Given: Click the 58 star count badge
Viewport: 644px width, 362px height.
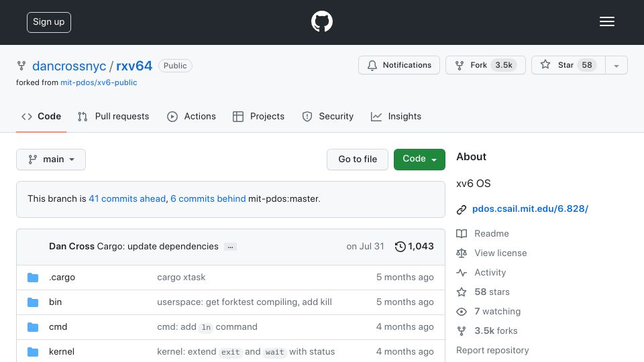Looking at the screenshot, I should [x=587, y=65].
